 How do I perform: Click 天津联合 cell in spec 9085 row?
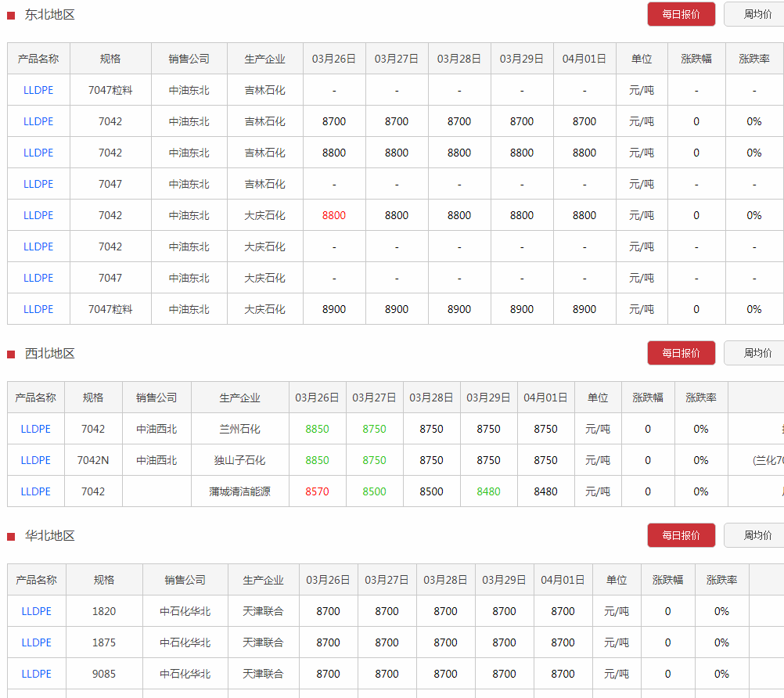coord(263,674)
